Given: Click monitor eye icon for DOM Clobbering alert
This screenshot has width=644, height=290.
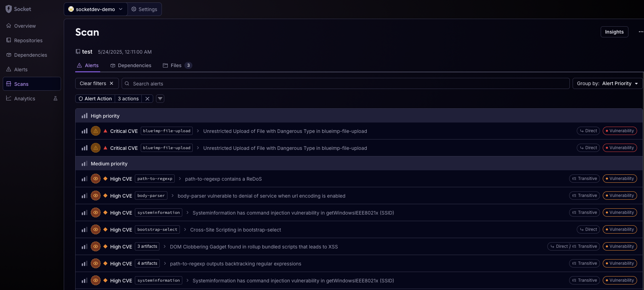Looking at the screenshot, I should [96, 246].
